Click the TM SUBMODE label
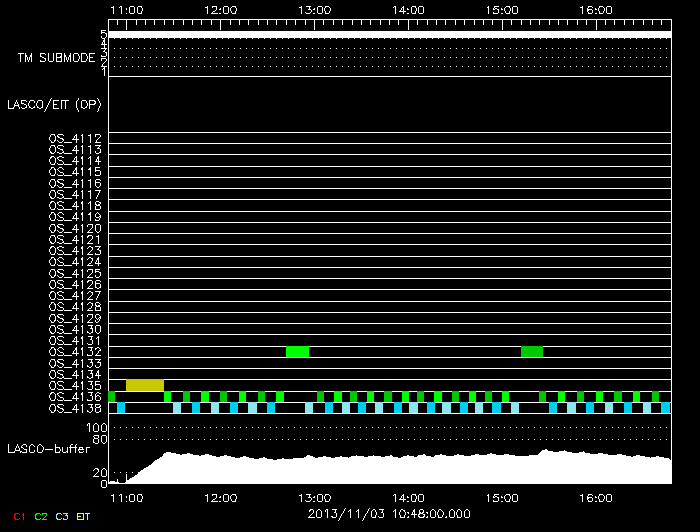700x532 pixels. point(56,58)
